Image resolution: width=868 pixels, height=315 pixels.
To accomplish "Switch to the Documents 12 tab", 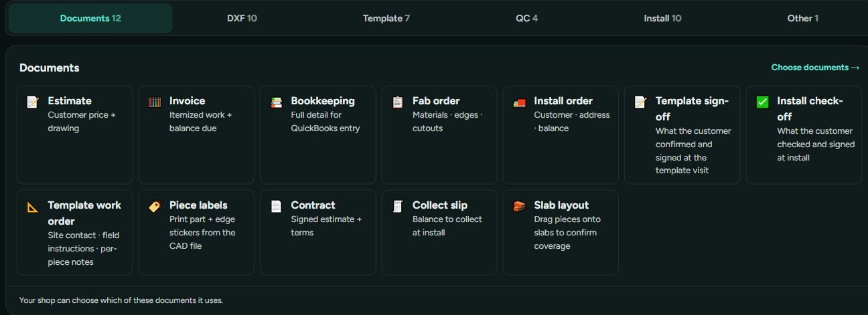I will tap(90, 18).
